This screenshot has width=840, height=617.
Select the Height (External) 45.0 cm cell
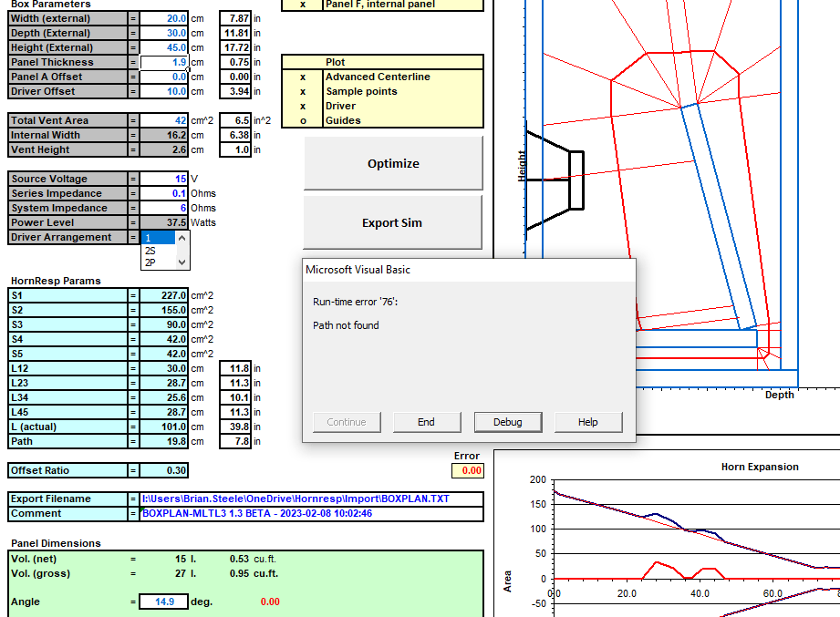coord(164,47)
